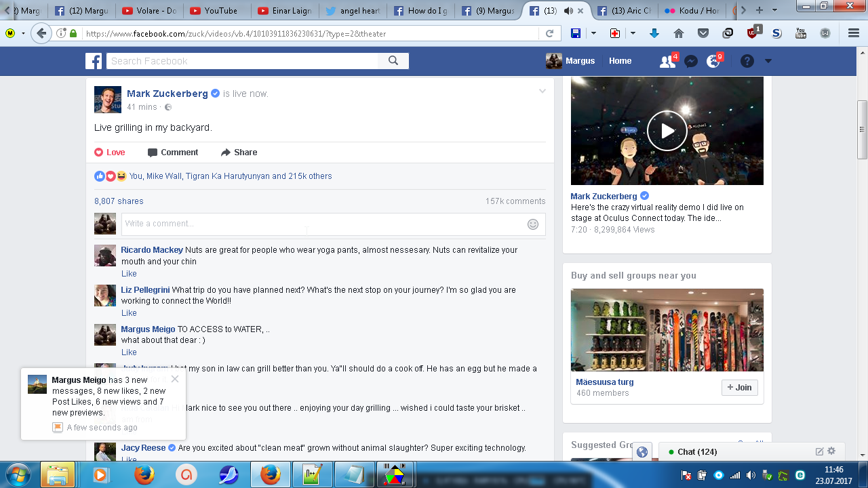
Task: Click the browser back arrow button
Action: (41, 33)
